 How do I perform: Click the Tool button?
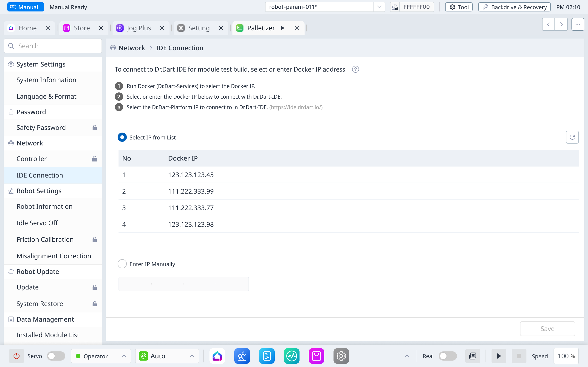point(459,7)
